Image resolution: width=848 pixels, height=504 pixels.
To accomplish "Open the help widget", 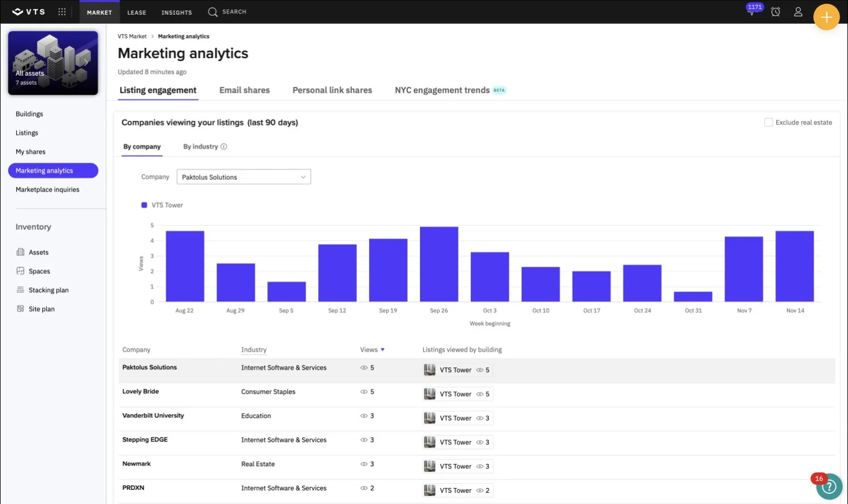I will tap(829, 486).
